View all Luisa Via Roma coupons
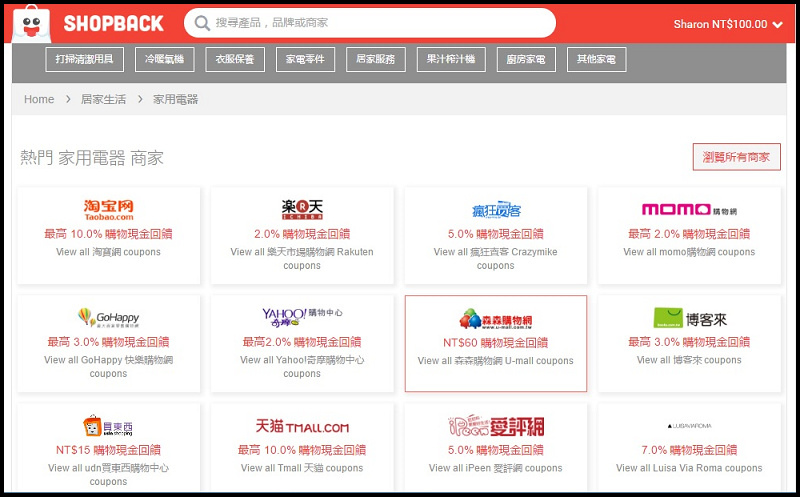800x497 pixels. click(689, 468)
